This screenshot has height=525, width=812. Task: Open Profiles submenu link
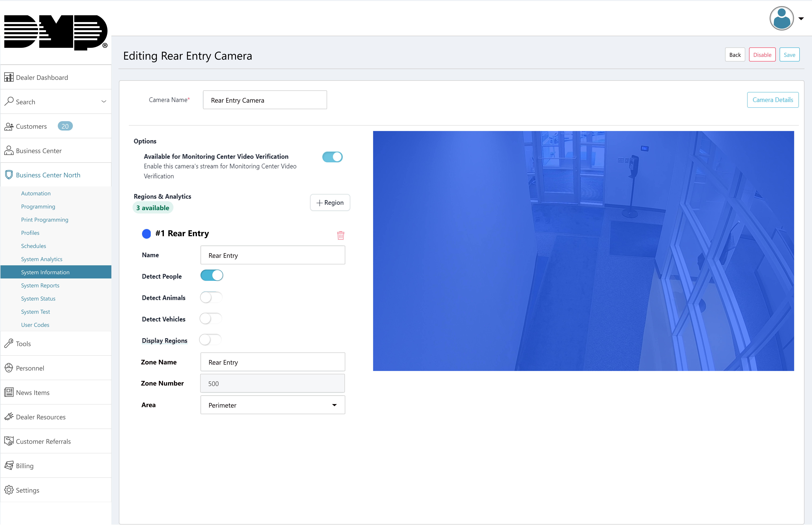[30, 233]
